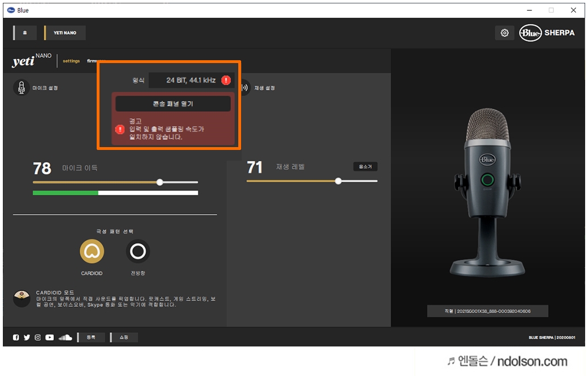Screen dimensions: 588x376
Task: Click the 마이크 이득 label
Action: 80,168
